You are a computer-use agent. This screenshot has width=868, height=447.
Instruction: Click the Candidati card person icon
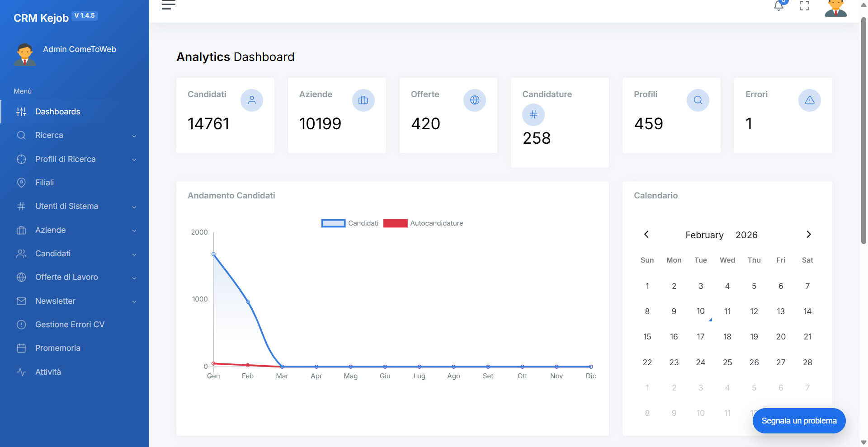point(252,100)
